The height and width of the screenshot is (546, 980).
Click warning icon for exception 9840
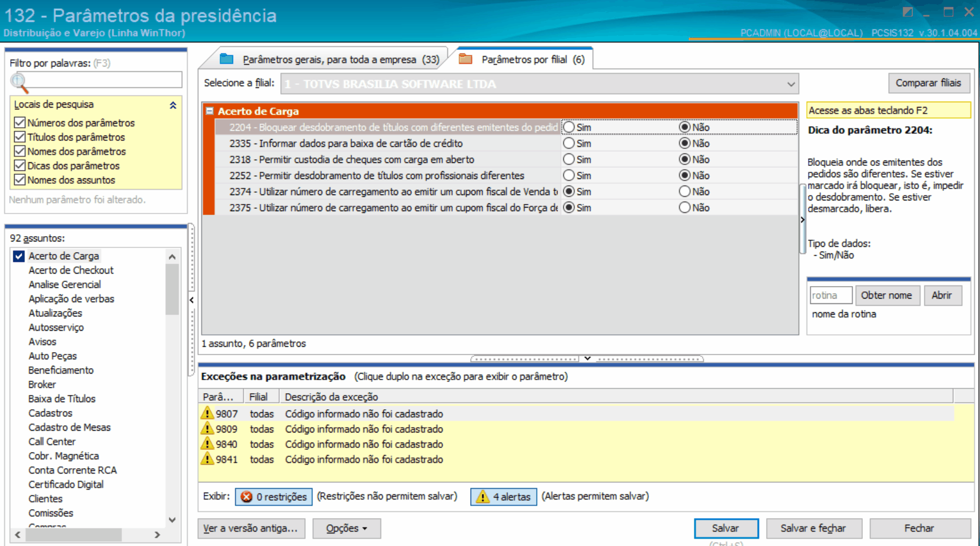point(207,444)
